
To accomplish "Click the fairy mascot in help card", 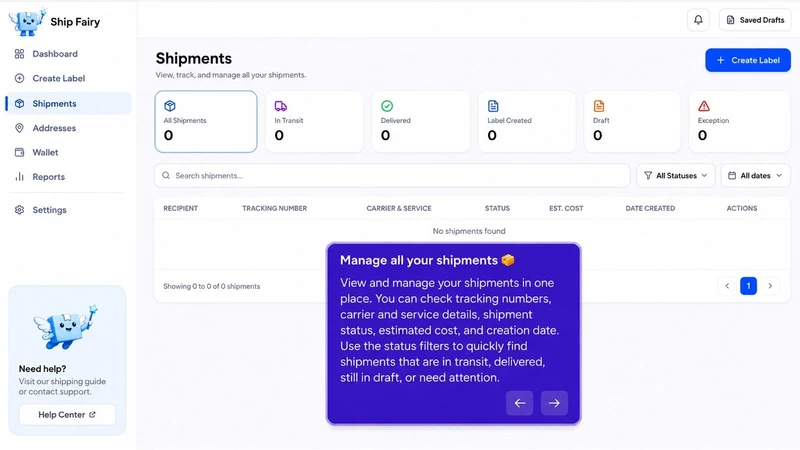I will [x=66, y=327].
